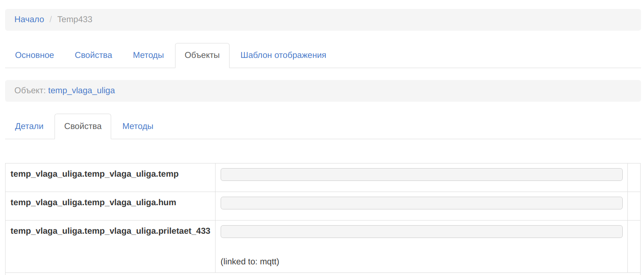644x275 pixels.
Task: Select the Объекты tab
Action: click(x=202, y=55)
